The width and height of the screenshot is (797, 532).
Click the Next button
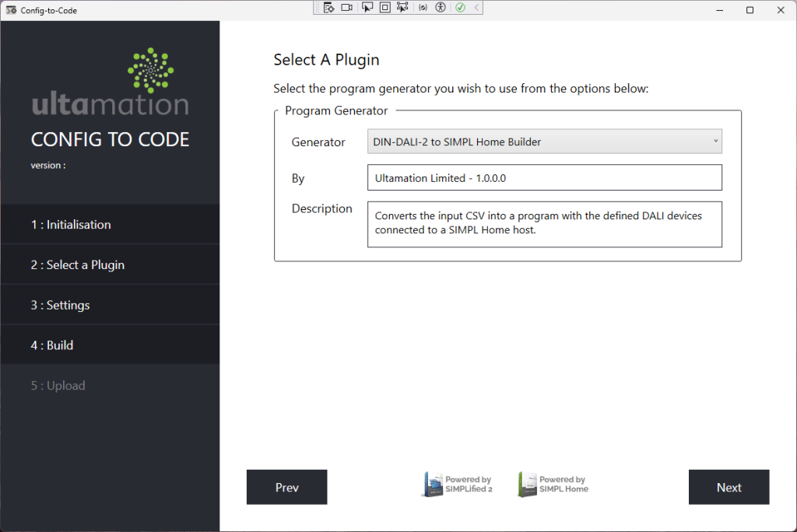tap(729, 488)
